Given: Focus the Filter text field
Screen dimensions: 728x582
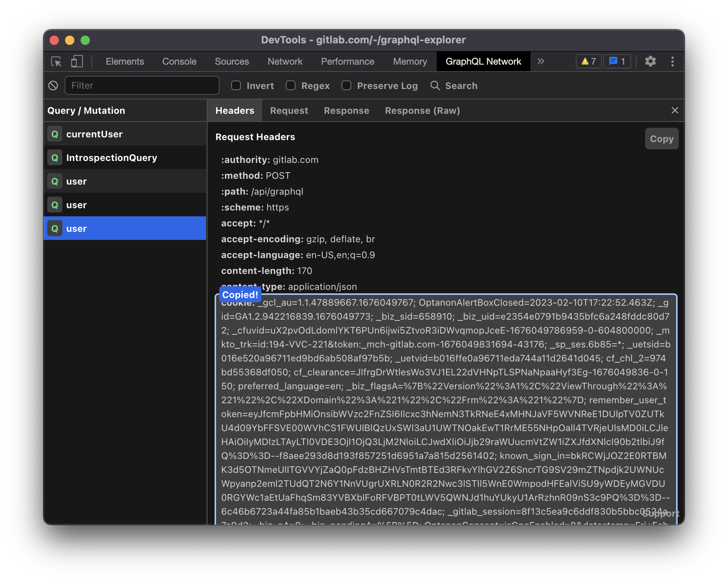Looking at the screenshot, I should [142, 86].
